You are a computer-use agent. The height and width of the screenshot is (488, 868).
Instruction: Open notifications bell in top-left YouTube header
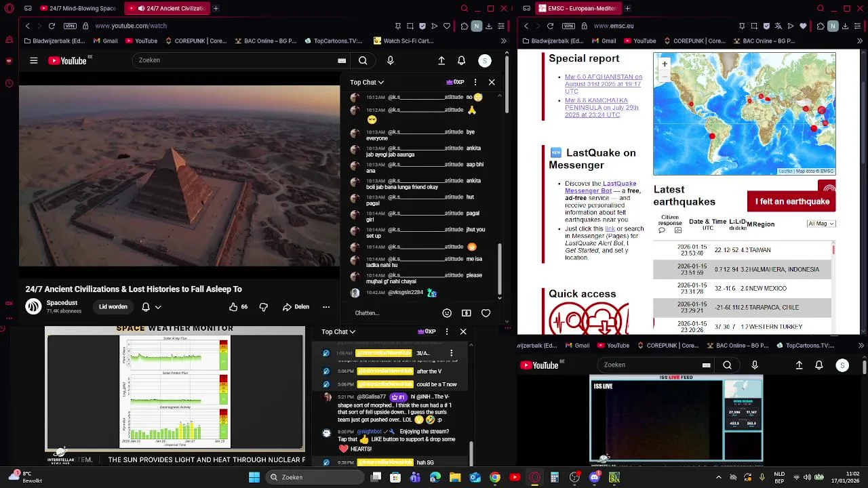click(x=461, y=60)
